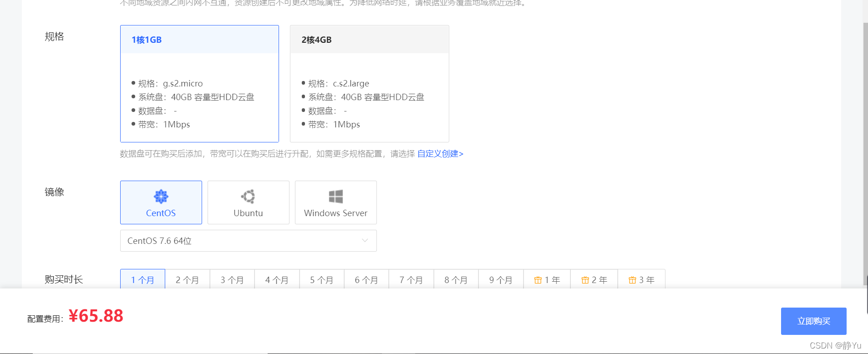The width and height of the screenshot is (868, 354).
Task: Select 2 个月 purchase duration
Action: [188, 279]
